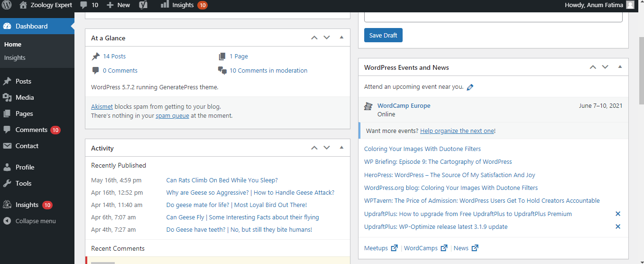This screenshot has height=264, width=644.
Task: Click the Tools wrench sidebar icon
Action: point(7,183)
